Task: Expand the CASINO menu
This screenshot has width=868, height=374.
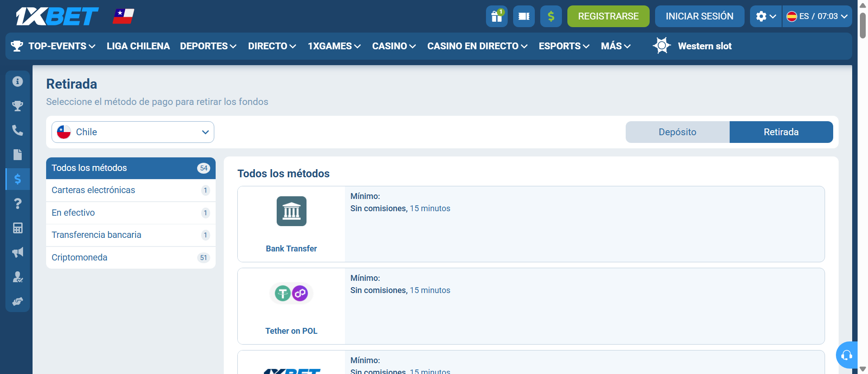Action: [x=394, y=46]
